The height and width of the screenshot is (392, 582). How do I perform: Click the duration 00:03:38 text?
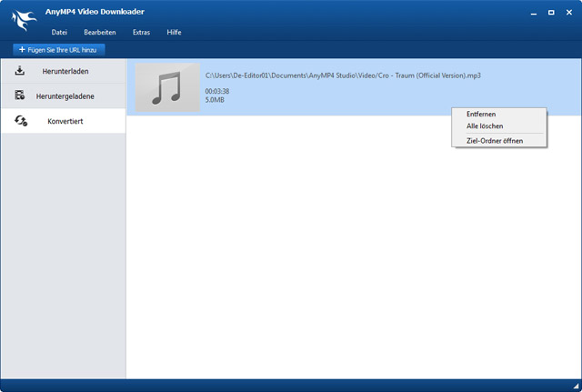click(x=217, y=91)
